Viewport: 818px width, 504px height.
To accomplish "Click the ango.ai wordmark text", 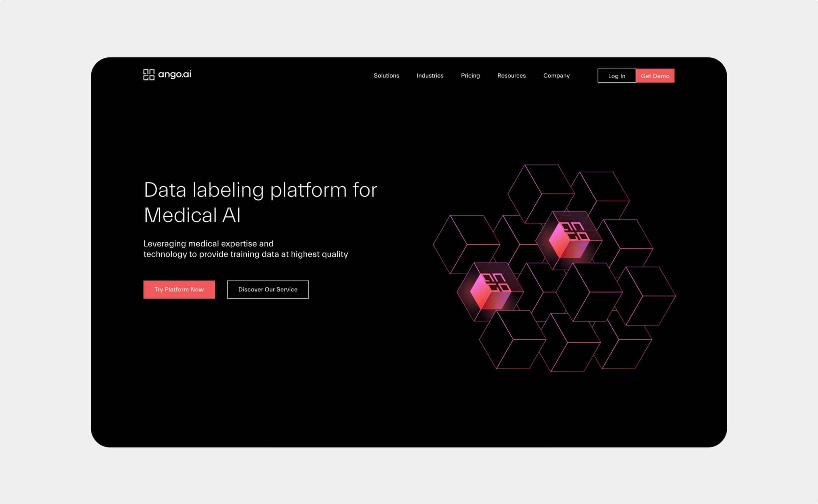I will click(x=174, y=74).
